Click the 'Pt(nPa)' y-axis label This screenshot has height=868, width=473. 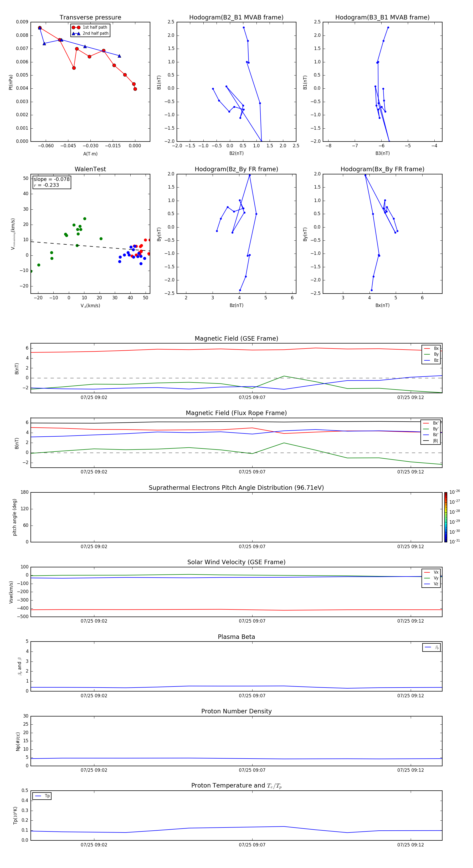tap(11, 82)
